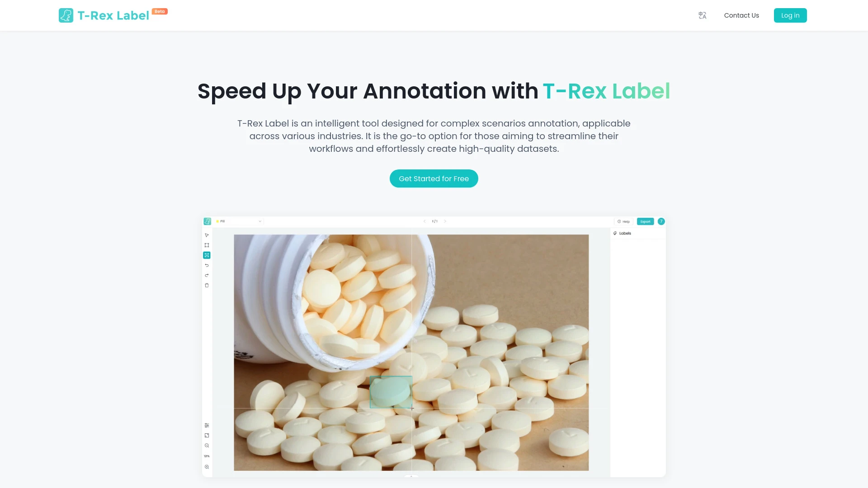Click the Log in menu item
868x488 pixels.
point(790,15)
